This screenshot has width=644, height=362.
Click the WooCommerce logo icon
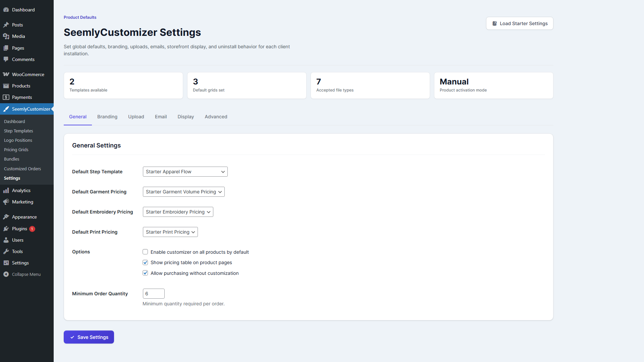pyautogui.click(x=6, y=74)
